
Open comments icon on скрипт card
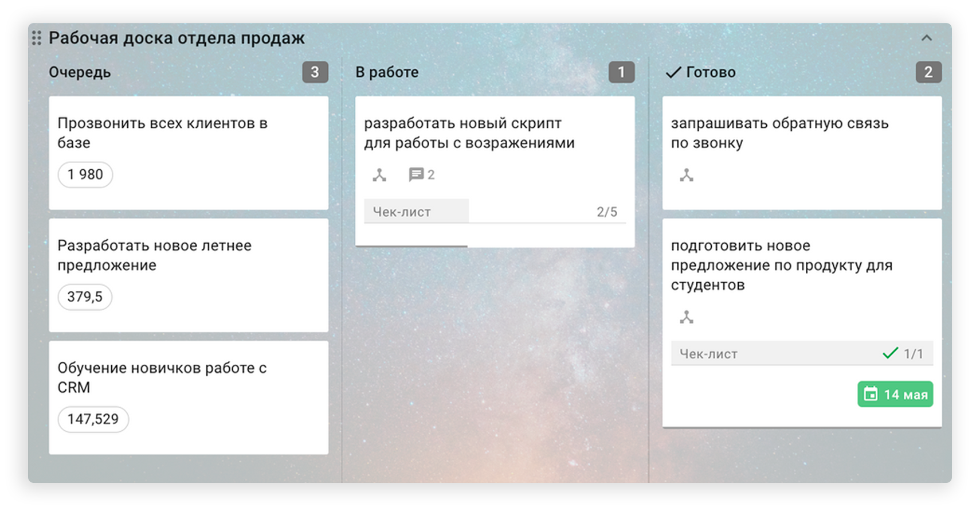[416, 175]
